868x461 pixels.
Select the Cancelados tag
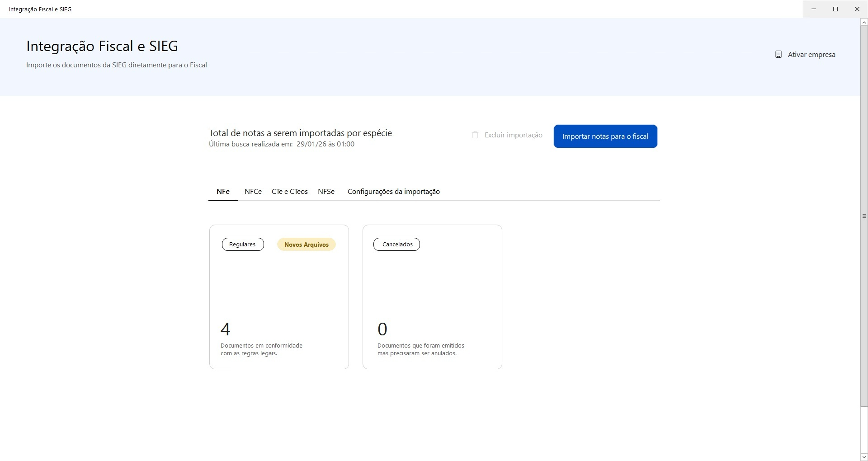click(x=397, y=245)
